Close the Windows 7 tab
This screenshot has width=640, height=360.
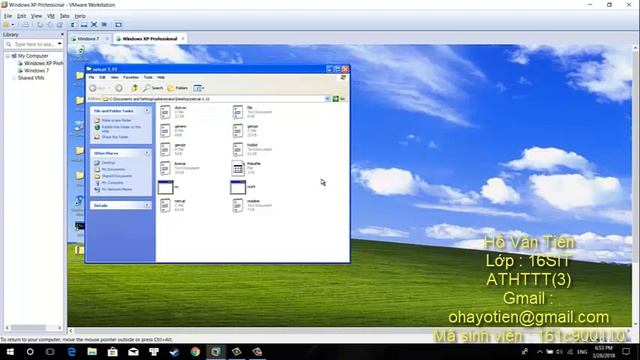(107, 39)
